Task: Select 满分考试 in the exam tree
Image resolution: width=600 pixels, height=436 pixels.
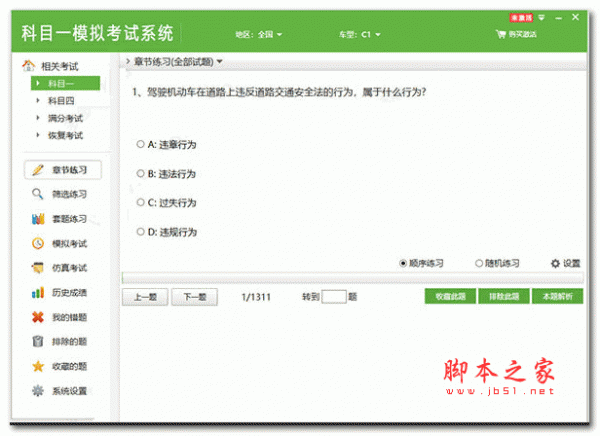Action: click(65, 118)
